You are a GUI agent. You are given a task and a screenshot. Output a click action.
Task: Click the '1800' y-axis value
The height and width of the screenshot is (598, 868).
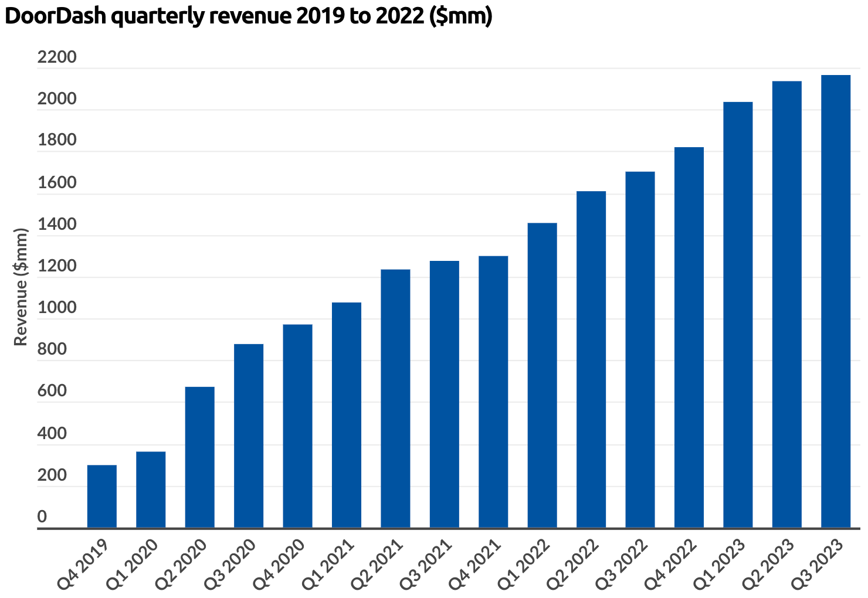pyautogui.click(x=57, y=140)
